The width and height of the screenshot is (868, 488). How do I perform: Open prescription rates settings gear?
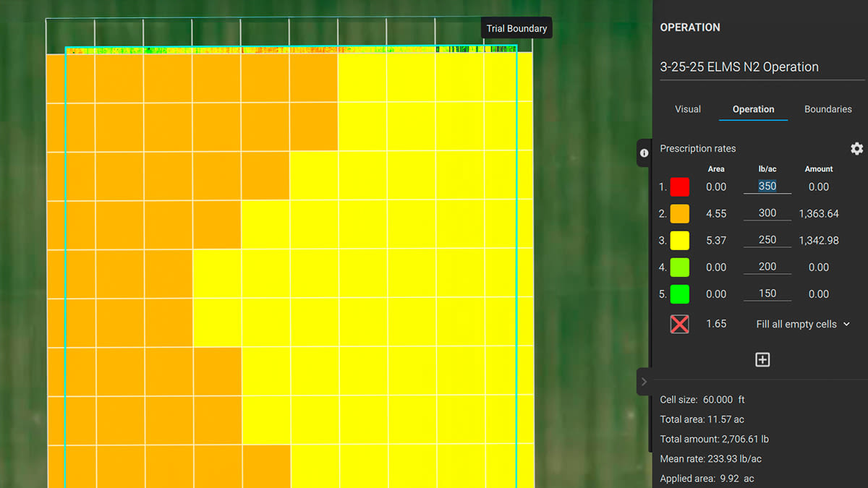(x=856, y=148)
